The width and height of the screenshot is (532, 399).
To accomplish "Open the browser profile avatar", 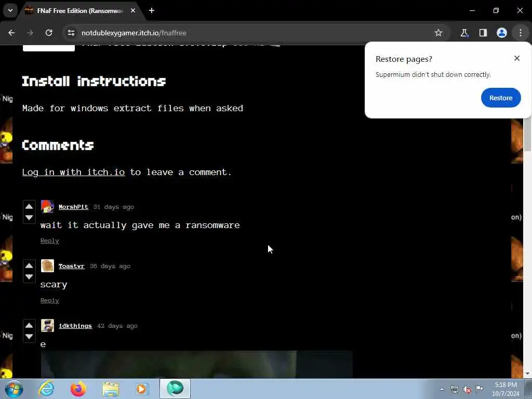I will [502, 33].
